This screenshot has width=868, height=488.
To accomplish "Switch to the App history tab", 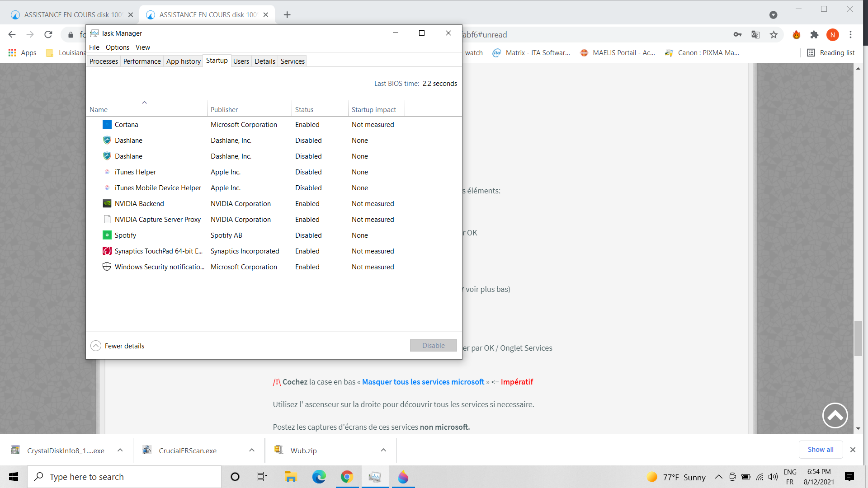I will [x=183, y=61].
